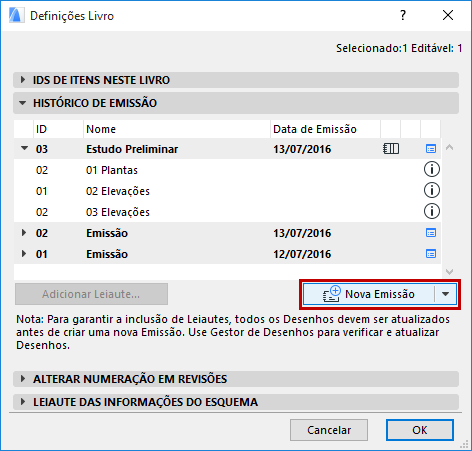Open details icon for Estudo Preliminar issue
472x451 pixels.
click(x=431, y=149)
